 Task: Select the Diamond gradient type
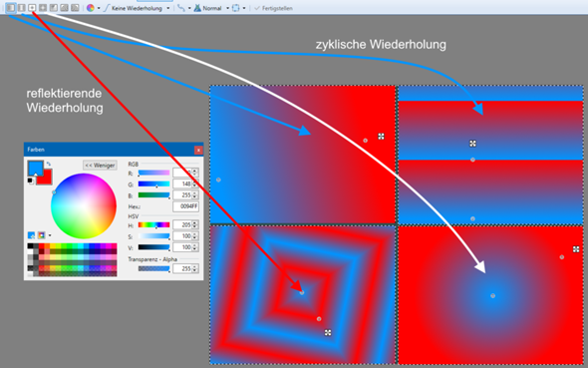coord(32,8)
